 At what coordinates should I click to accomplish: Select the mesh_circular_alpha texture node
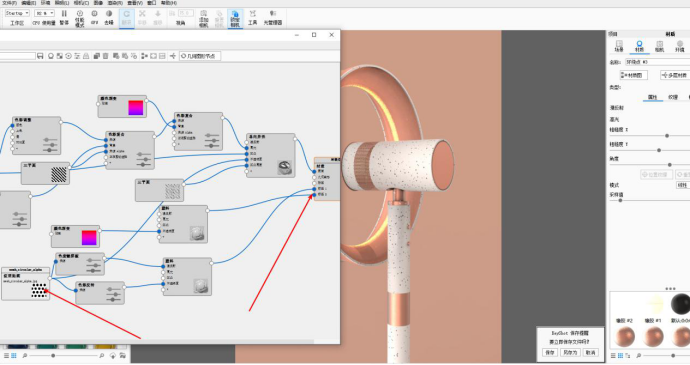[26, 283]
